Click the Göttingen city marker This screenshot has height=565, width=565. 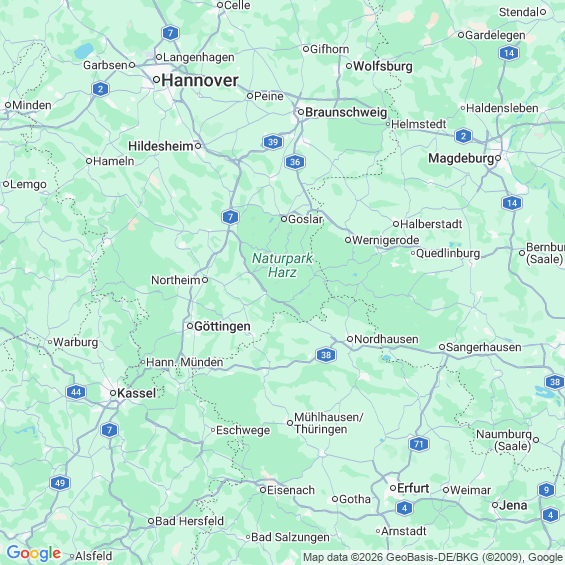(190, 326)
